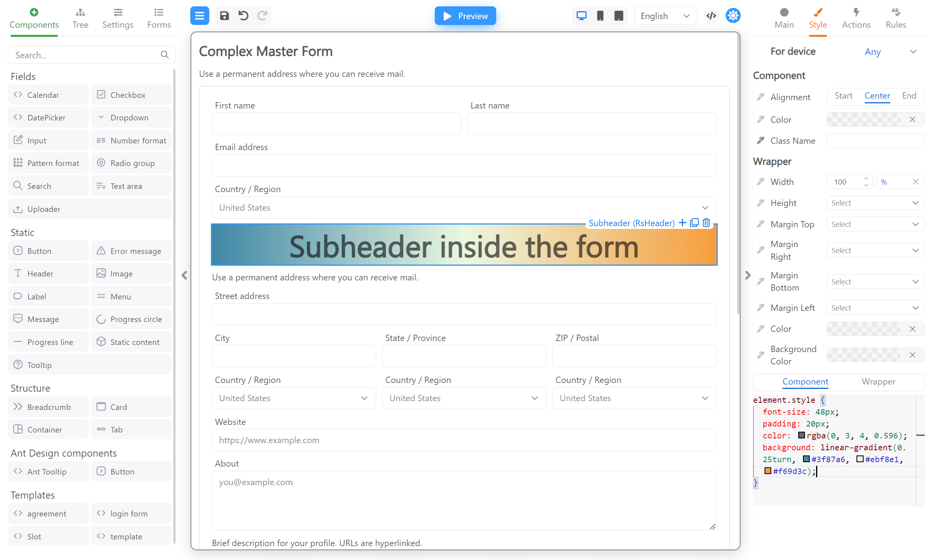The width and height of the screenshot is (931, 560).
Task: Switch to the Tree tab
Action: (x=80, y=18)
